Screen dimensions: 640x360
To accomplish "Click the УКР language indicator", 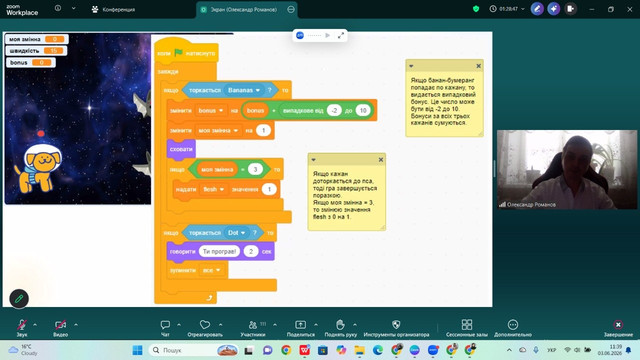I will pos(551,350).
